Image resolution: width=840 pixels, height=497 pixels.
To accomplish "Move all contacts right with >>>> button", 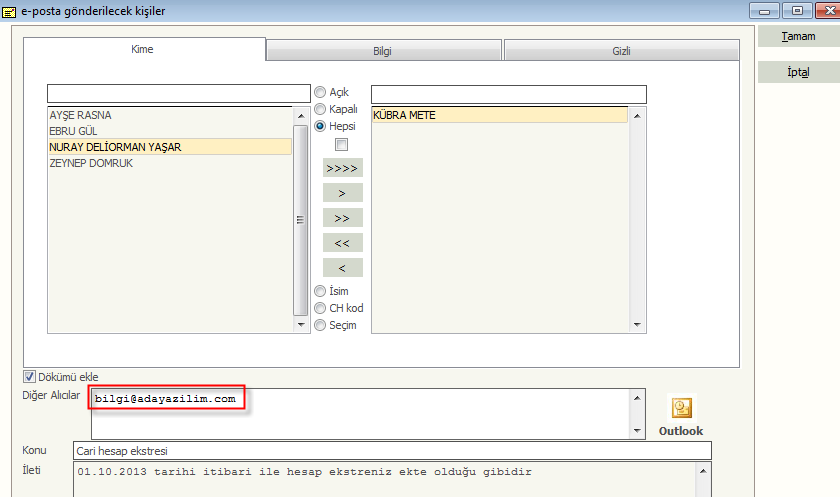I will [x=342, y=168].
